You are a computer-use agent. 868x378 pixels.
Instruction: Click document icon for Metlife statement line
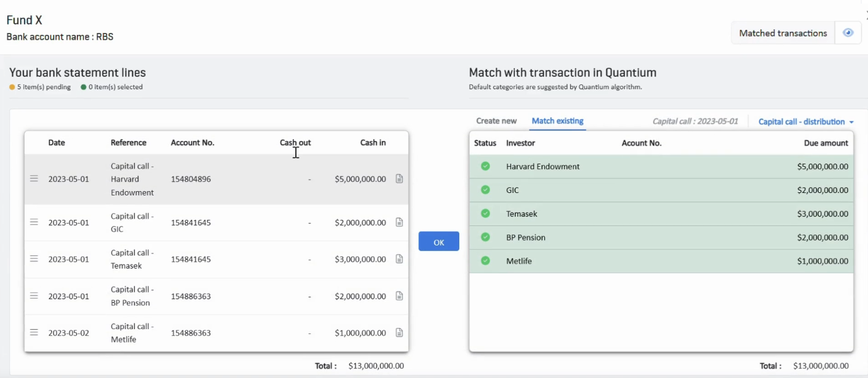click(x=400, y=333)
